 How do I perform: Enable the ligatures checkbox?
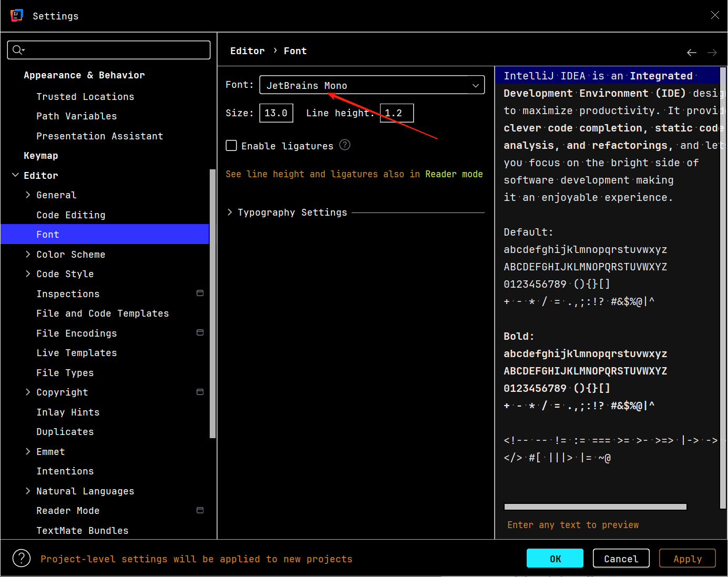(231, 146)
